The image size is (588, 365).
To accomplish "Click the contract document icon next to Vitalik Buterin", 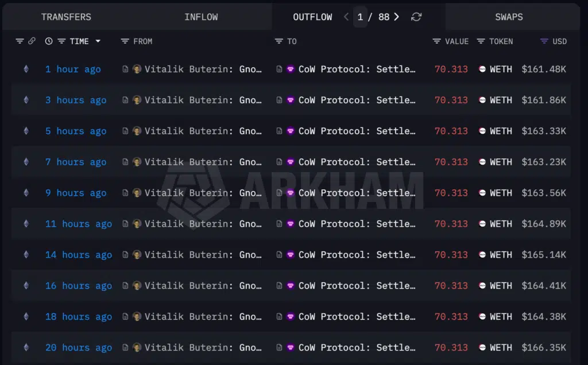I will tap(125, 69).
